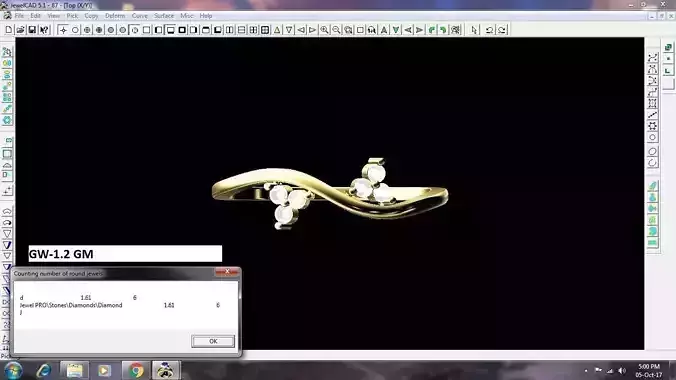Screen dimensions: 676x380
Task: Open the Copy menu
Action: tap(91, 16)
